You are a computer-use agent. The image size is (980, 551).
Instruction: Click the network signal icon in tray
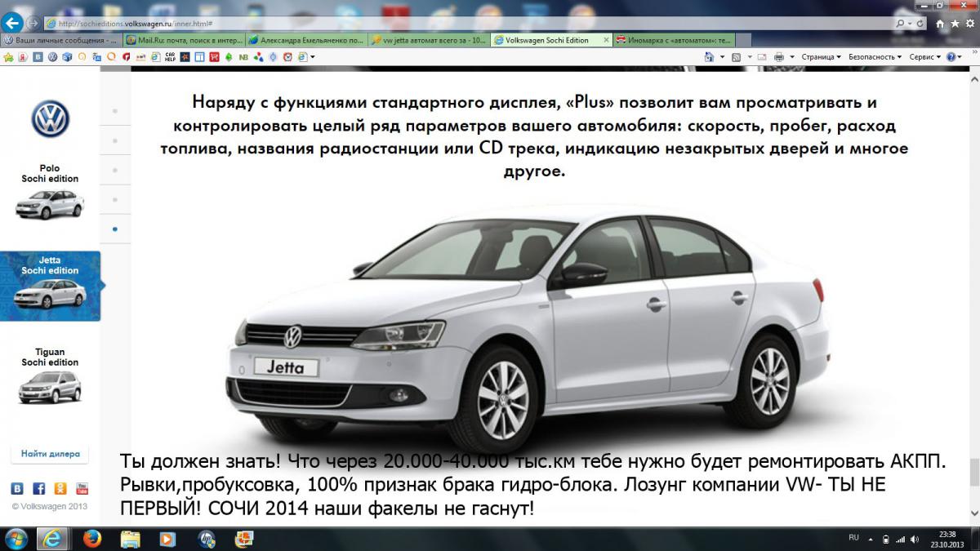pos(900,540)
